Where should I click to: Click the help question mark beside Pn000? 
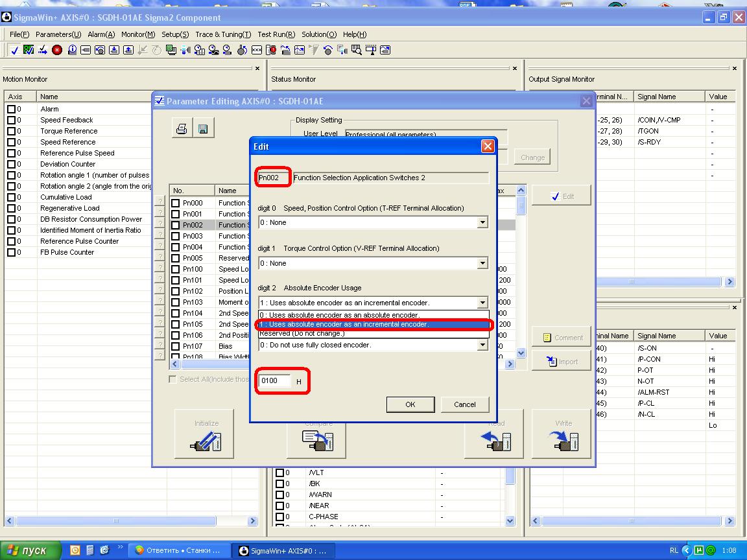point(160,202)
